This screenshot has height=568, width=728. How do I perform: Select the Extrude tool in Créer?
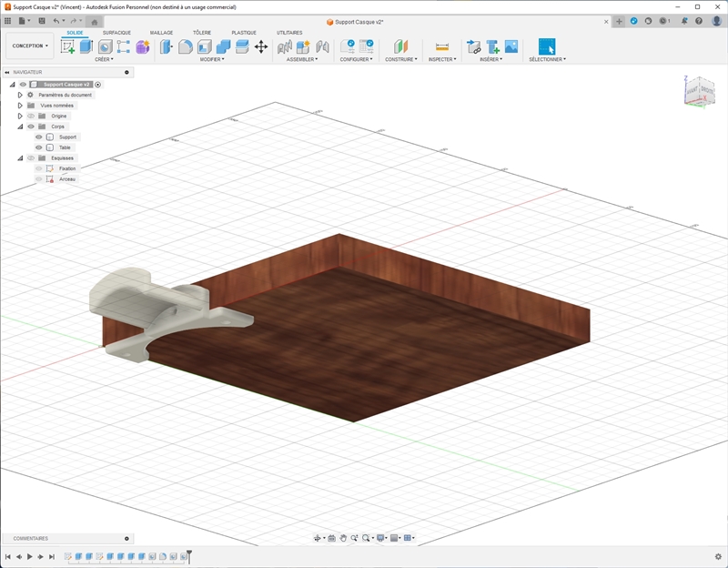86,46
